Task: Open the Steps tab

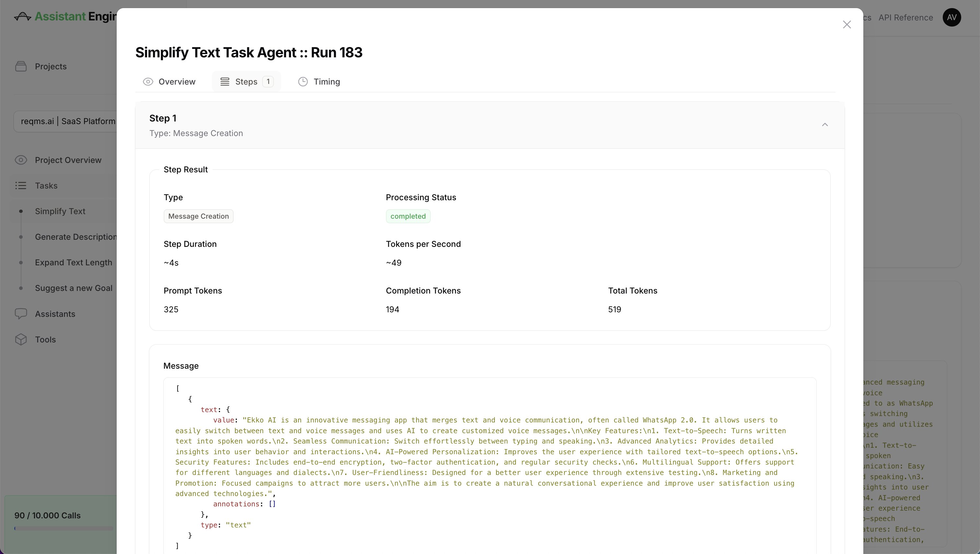Action: pyautogui.click(x=246, y=81)
